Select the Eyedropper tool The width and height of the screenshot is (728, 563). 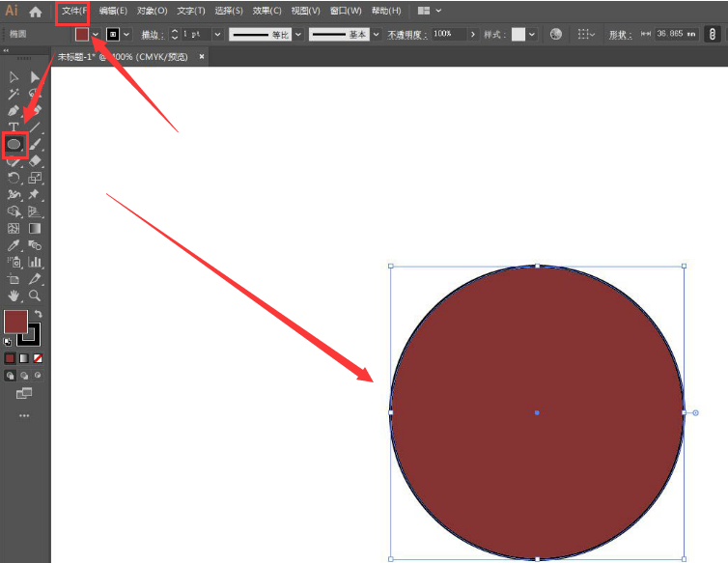pos(14,244)
